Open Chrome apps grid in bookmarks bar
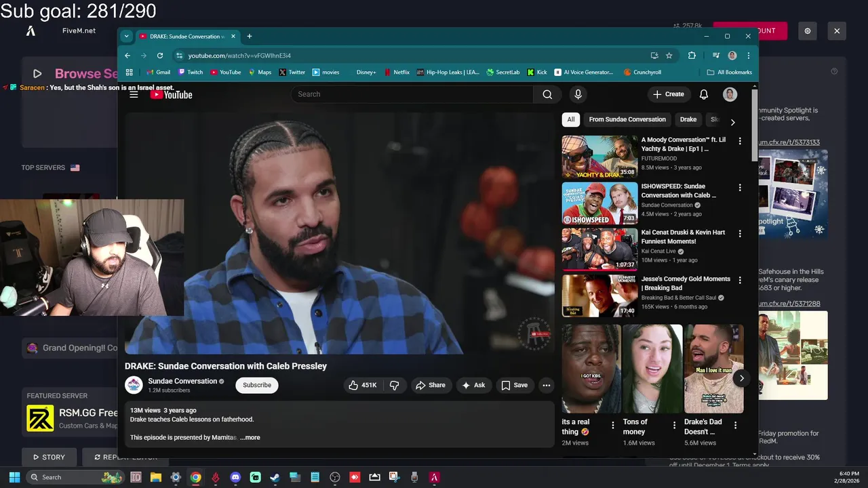 (x=129, y=72)
